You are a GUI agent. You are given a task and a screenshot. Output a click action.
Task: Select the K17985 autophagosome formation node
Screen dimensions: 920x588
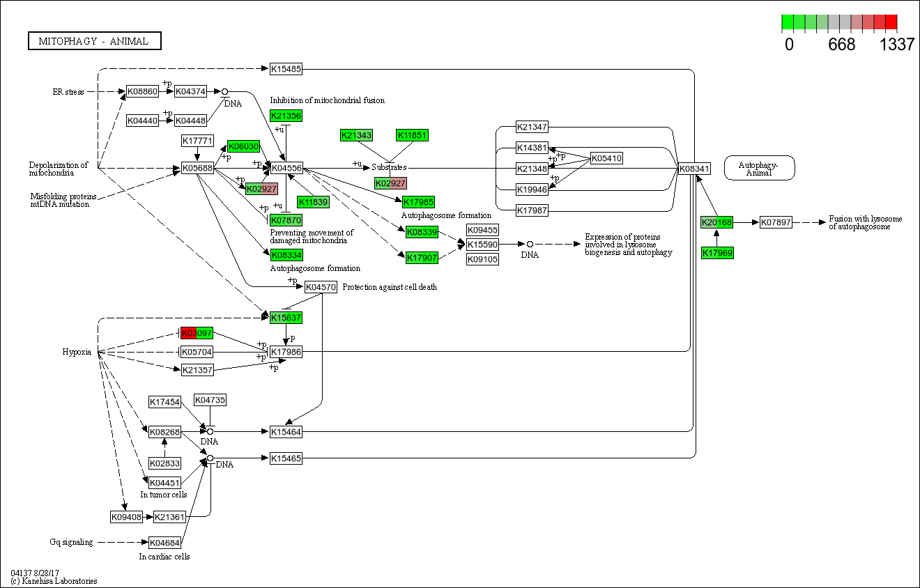[x=419, y=202]
